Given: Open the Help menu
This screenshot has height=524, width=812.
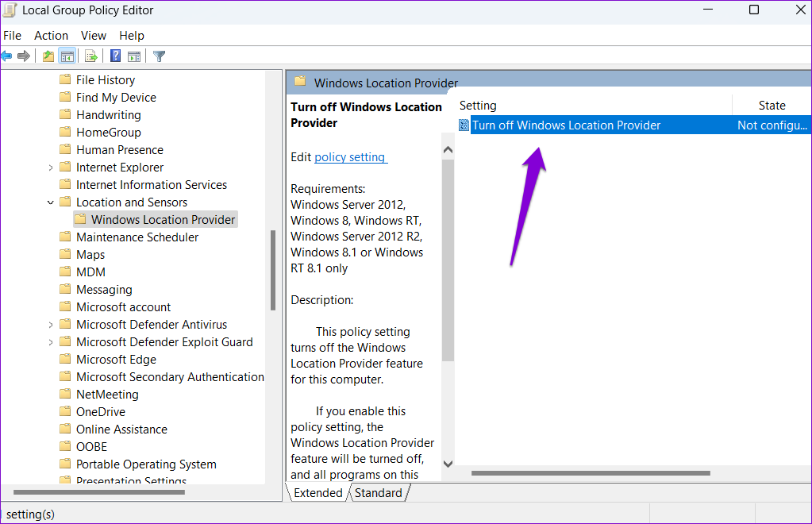Looking at the screenshot, I should [x=132, y=36].
